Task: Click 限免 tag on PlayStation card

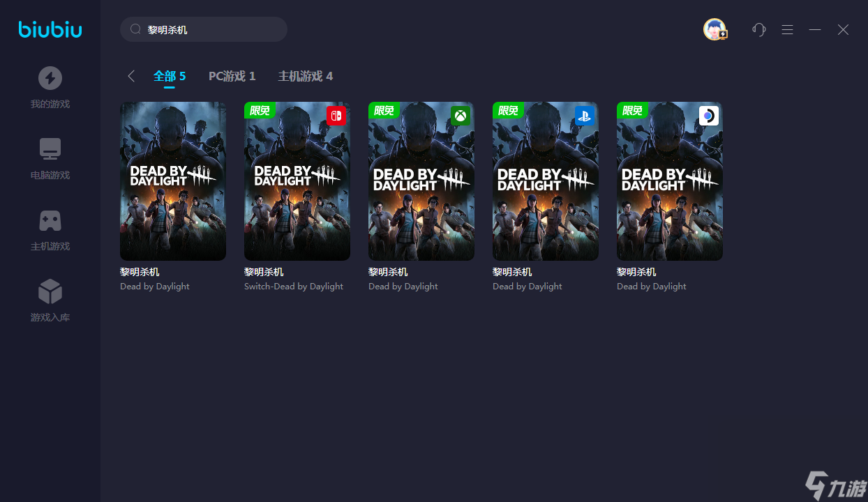Action: click(508, 110)
